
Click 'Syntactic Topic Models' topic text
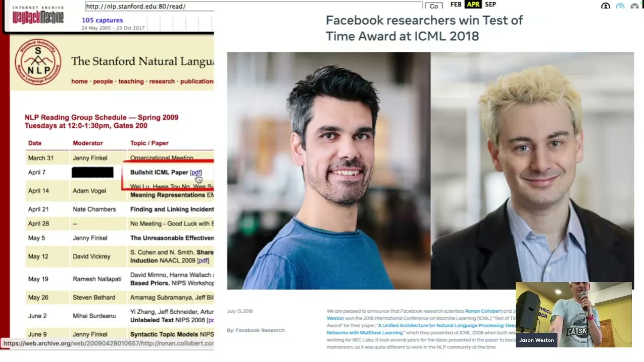coord(164,334)
